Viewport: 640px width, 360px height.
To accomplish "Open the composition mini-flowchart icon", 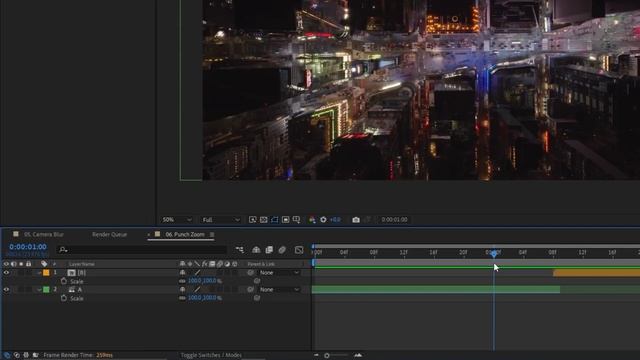I will click(x=240, y=250).
